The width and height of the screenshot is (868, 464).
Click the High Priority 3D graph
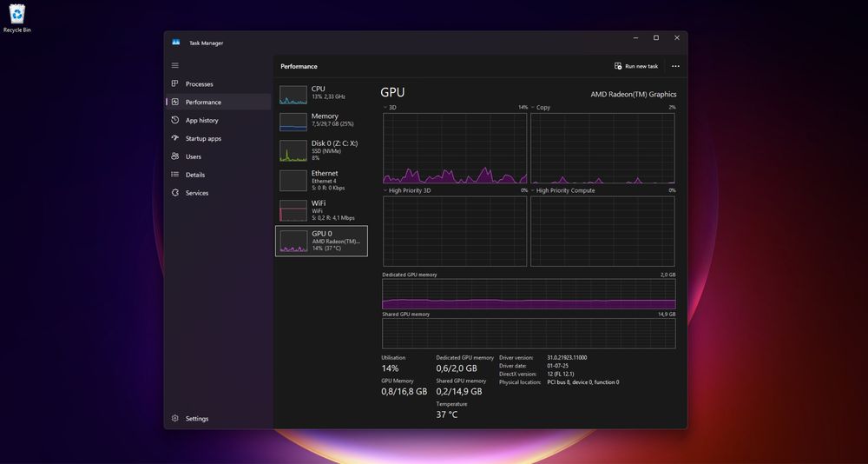pos(455,231)
